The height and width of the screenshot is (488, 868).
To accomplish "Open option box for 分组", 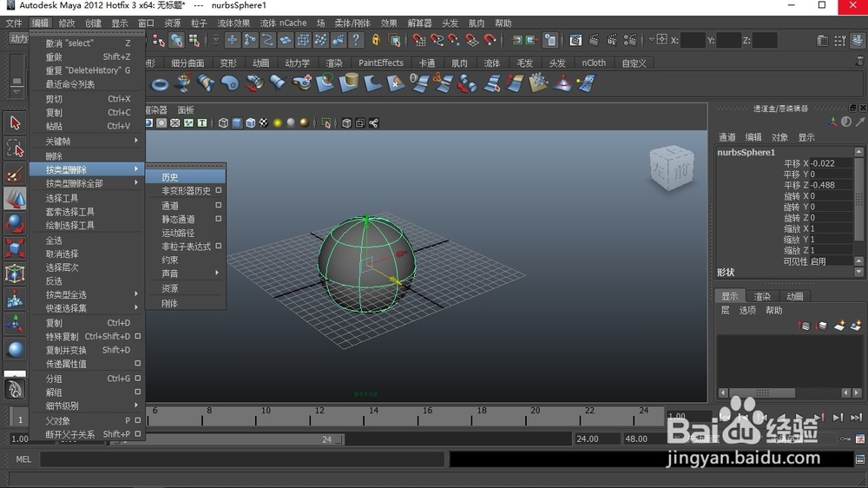I will pyautogui.click(x=138, y=379).
